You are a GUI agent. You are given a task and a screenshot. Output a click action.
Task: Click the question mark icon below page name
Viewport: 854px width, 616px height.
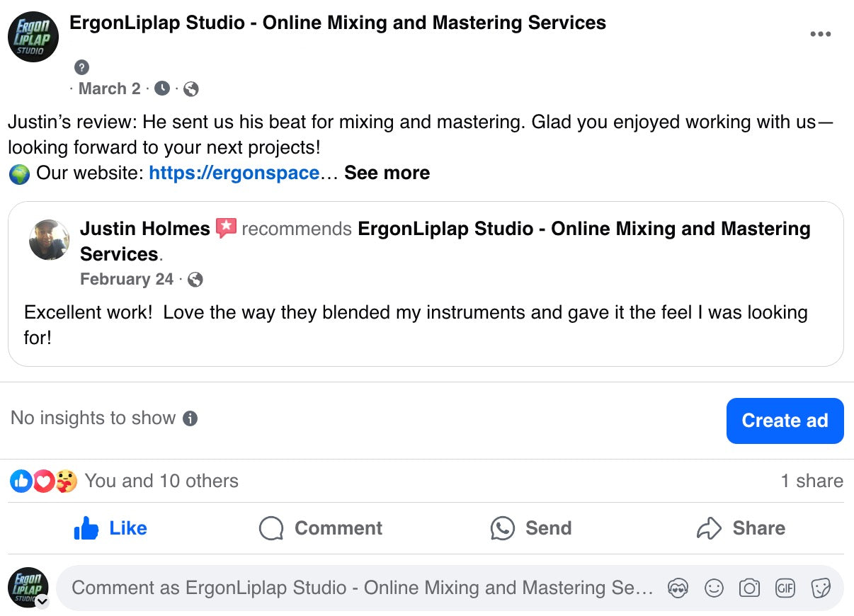[x=81, y=68]
